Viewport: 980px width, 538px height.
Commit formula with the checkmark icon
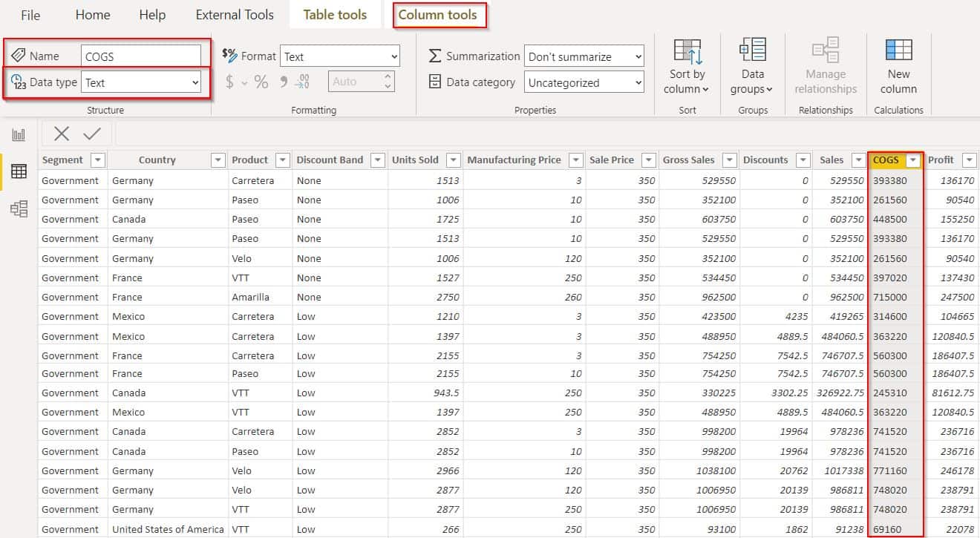tap(92, 134)
